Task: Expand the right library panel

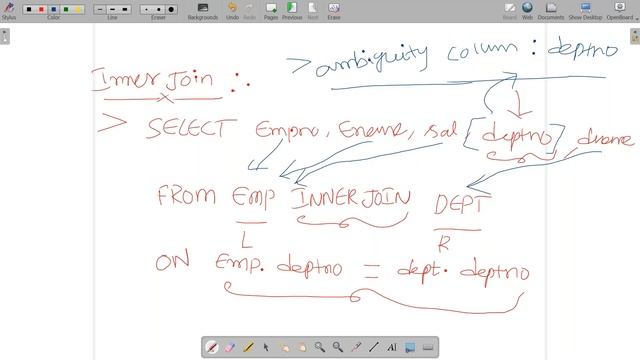Action: coord(635,36)
